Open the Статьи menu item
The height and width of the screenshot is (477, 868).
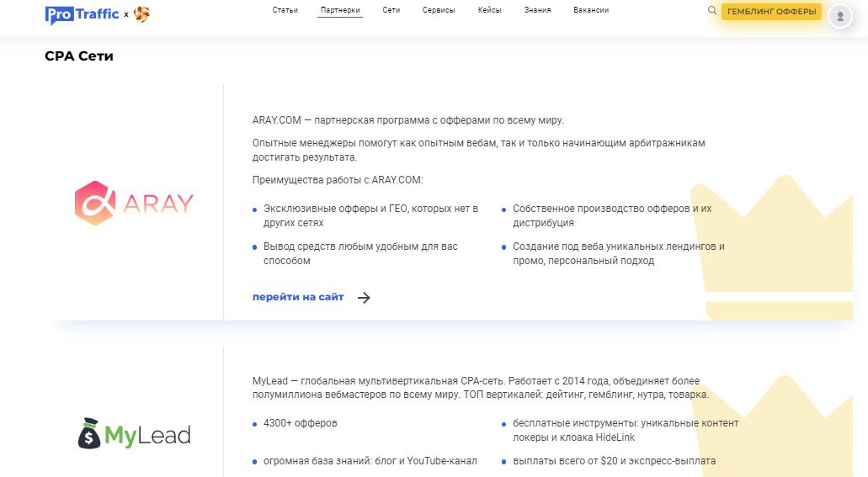coord(285,10)
